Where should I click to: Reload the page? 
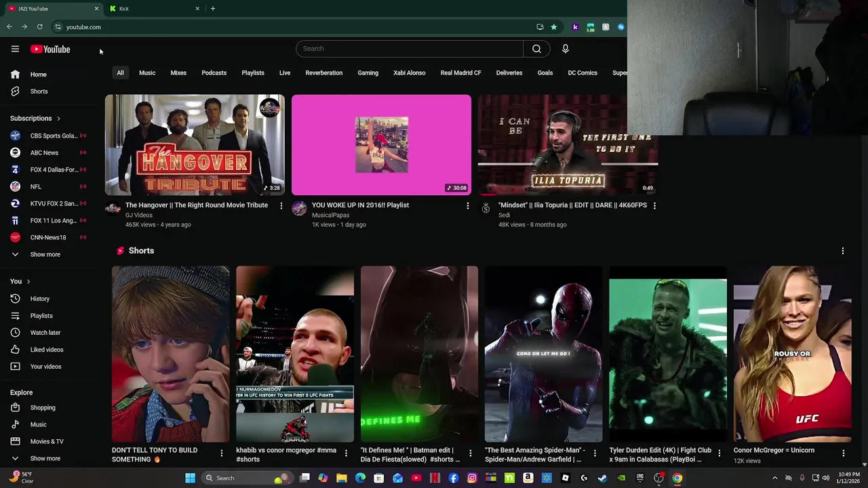[40, 27]
